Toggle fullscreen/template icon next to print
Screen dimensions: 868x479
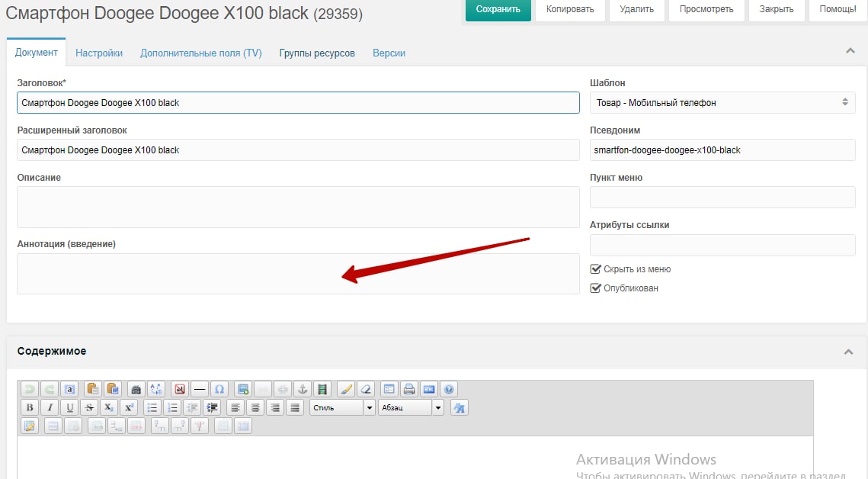tap(389, 389)
